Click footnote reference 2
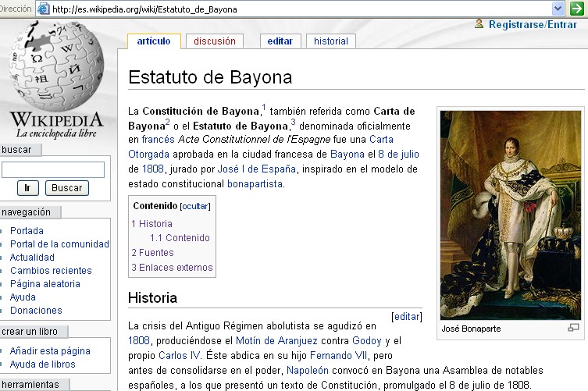This screenshot has height=391, width=588. point(168,123)
